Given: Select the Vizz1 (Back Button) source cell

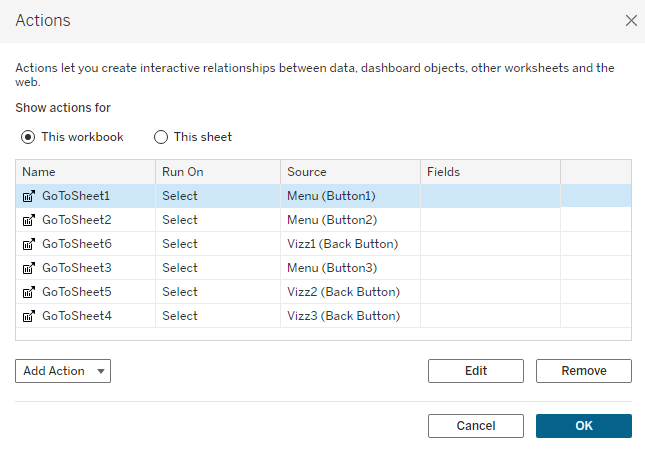Looking at the screenshot, I should coord(342,244).
